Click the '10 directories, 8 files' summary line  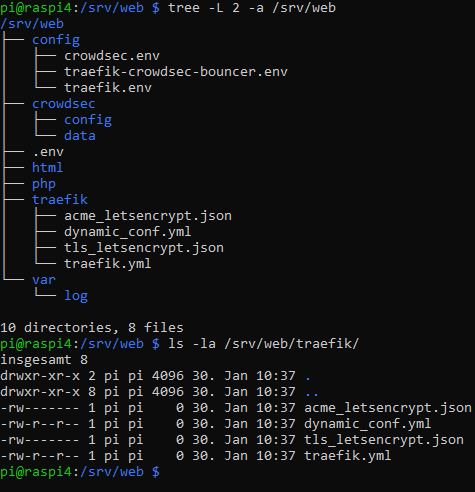[92, 328]
